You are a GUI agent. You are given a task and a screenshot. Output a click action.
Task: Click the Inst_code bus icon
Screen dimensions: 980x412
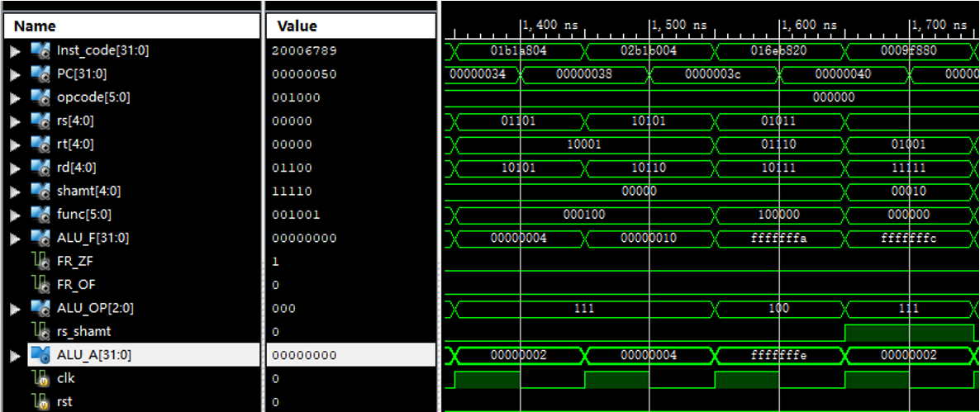point(40,50)
